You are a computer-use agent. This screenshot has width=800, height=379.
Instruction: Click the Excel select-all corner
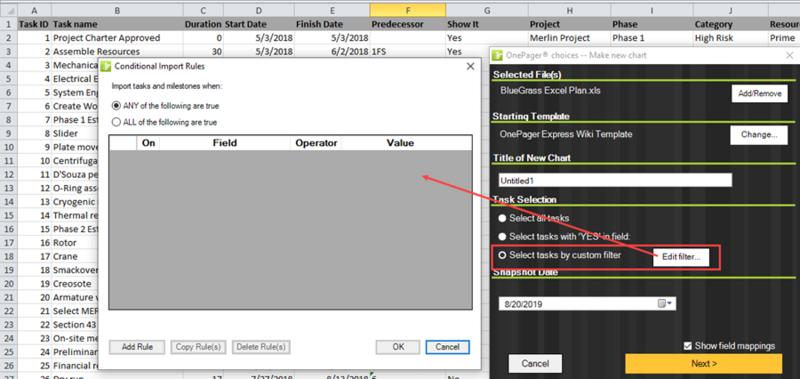[9, 10]
